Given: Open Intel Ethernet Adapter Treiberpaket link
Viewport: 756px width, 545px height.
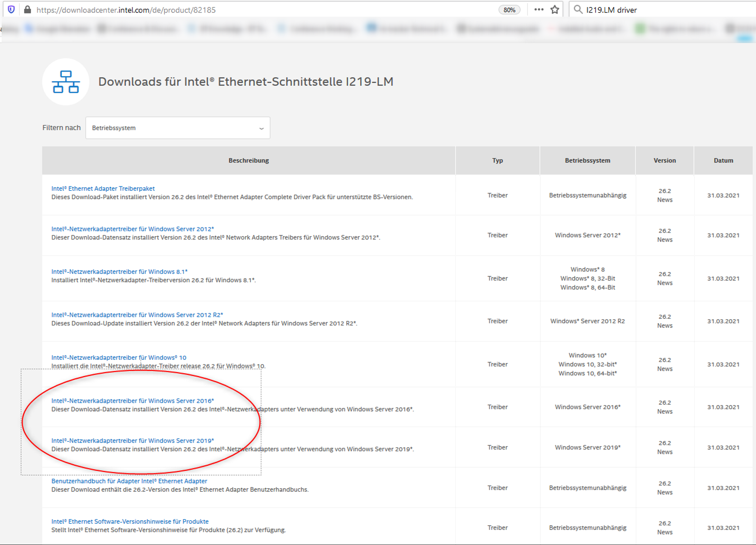Looking at the screenshot, I should point(103,189).
